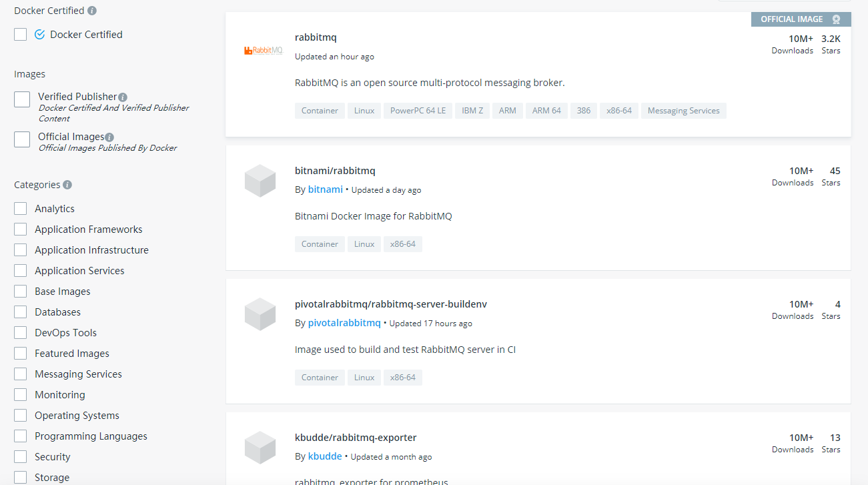Check the Security category box

point(21,457)
